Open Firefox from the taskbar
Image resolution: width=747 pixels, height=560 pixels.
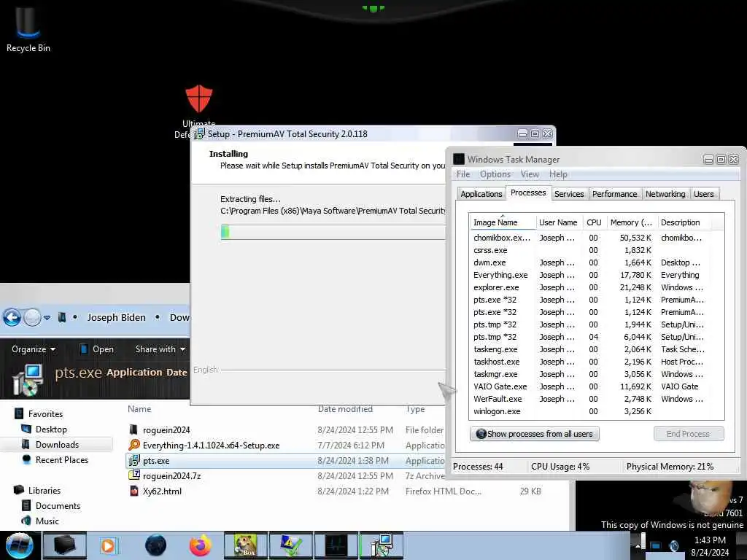tap(201, 545)
